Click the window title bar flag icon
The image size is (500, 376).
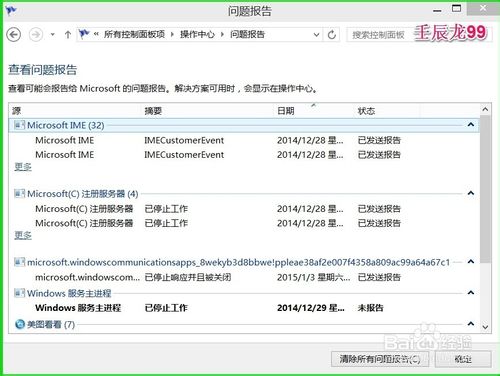[11, 11]
